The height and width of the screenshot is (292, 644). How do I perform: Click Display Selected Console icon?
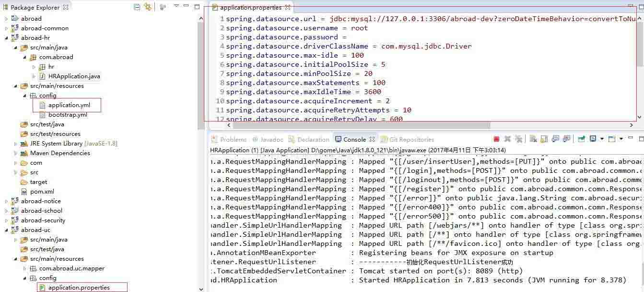[x=593, y=139]
